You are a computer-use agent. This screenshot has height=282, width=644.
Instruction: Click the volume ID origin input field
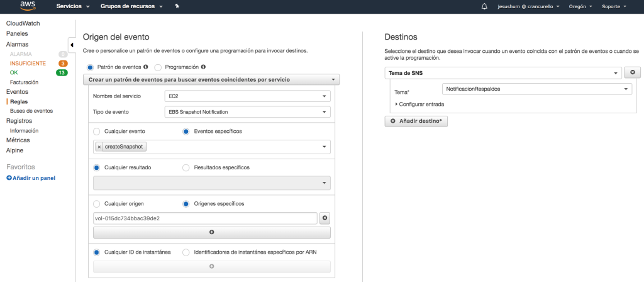[x=204, y=218]
